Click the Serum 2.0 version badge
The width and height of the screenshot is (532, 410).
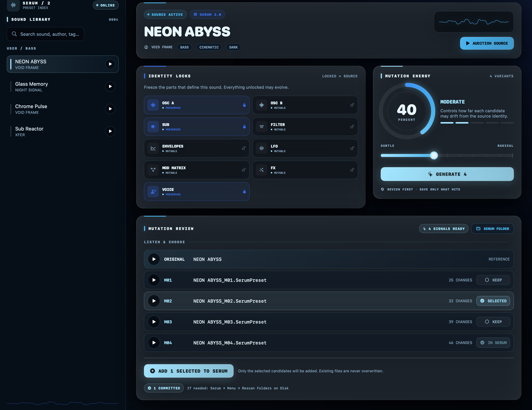pos(207,15)
